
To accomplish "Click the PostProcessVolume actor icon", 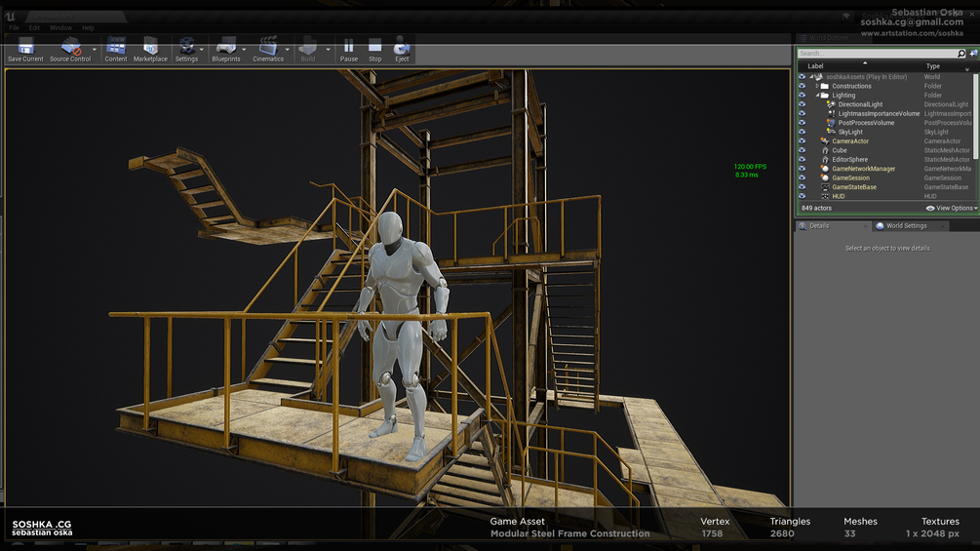I will (831, 123).
